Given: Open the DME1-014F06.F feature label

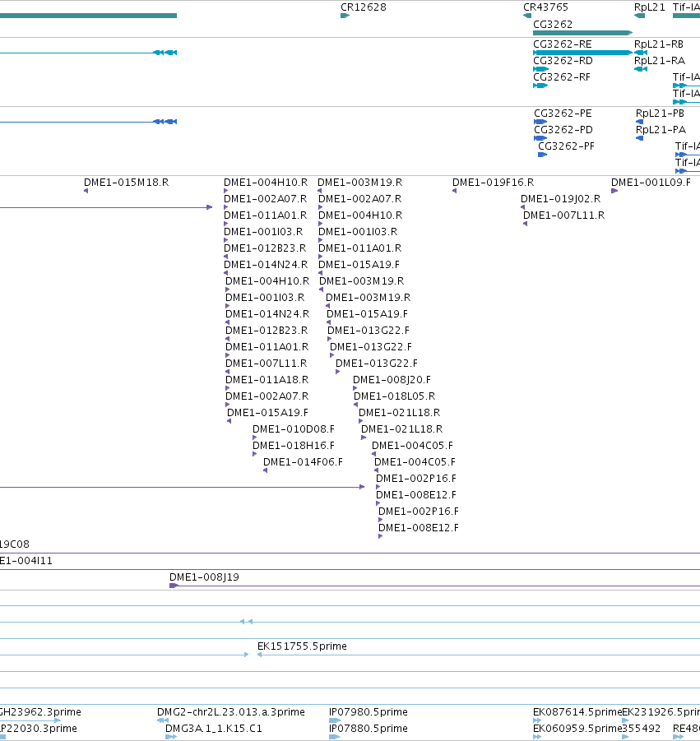Looking at the screenshot, I should click(x=303, y=462).
